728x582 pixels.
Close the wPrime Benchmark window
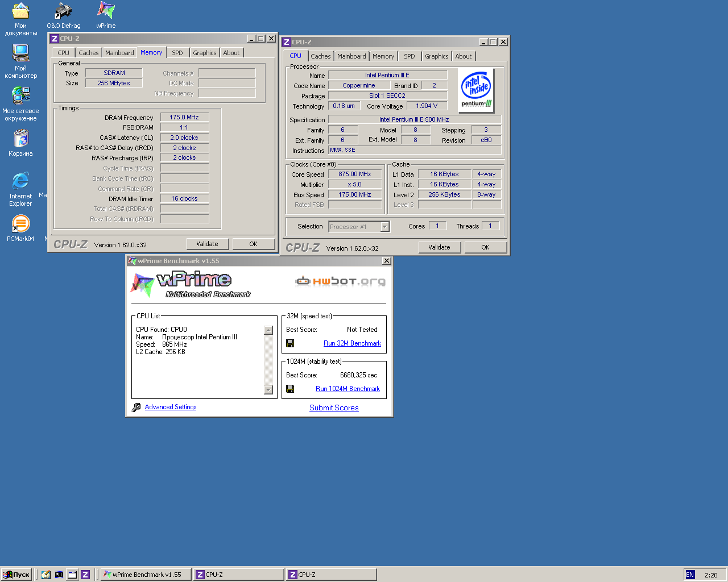[387, 261]
